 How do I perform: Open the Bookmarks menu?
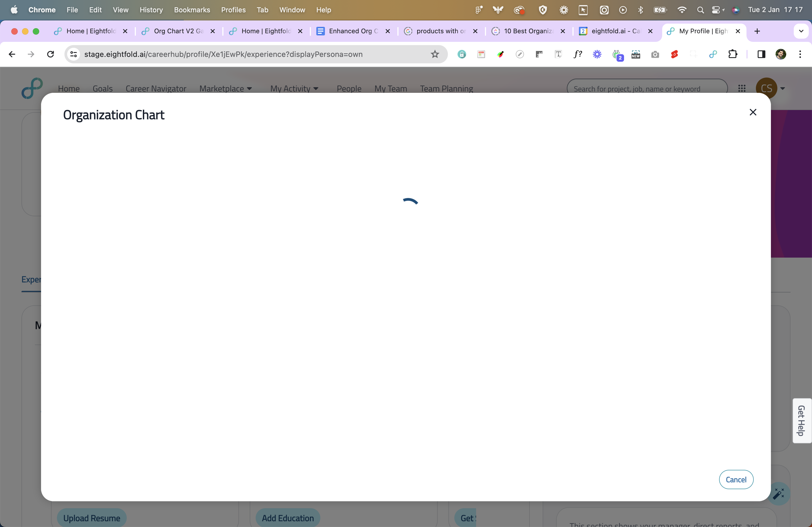192,10
